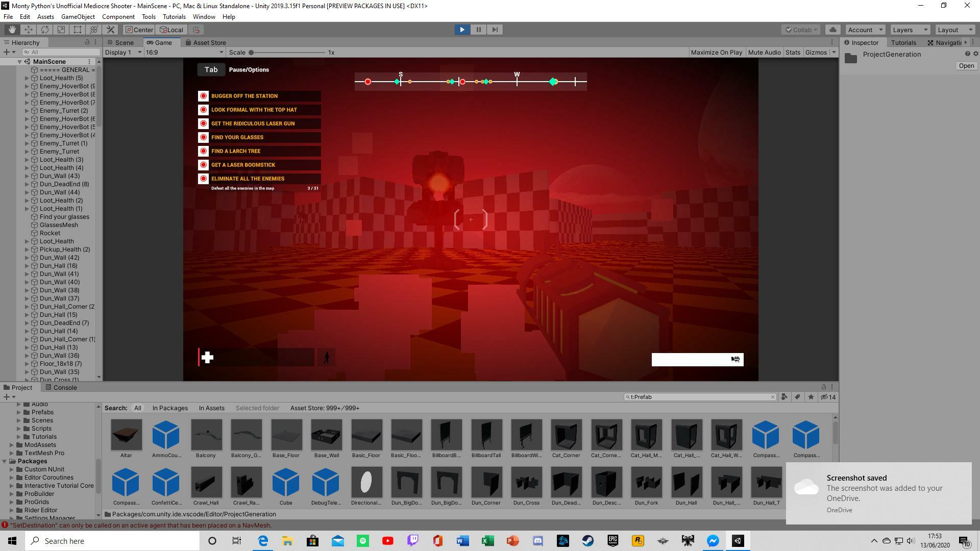Toggle the Hierarchy panel lock
Image resolution: width=980 pixels, height=551 pixels.
(x=87, y=42)
